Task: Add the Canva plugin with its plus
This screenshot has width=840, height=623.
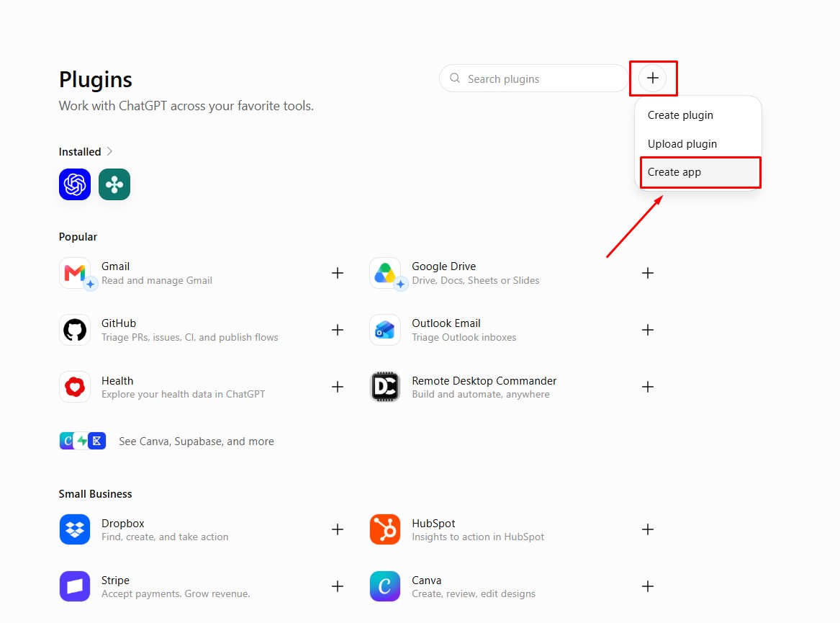Action: coord(648,586)
